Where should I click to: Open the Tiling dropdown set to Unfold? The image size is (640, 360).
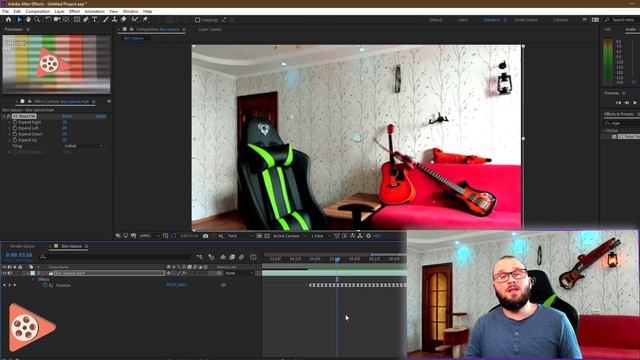click(83, 146)
